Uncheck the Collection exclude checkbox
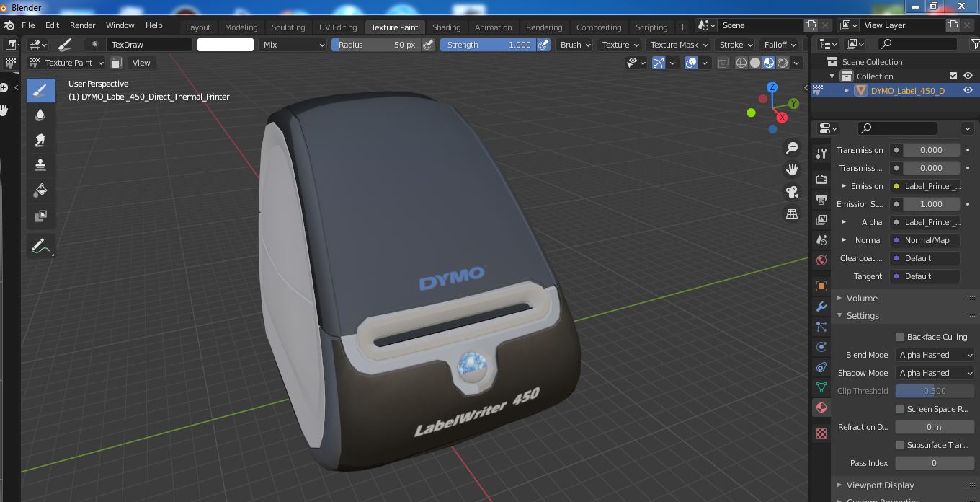The image size is (980, 502). pyautogui.click(x=953, y=76)
